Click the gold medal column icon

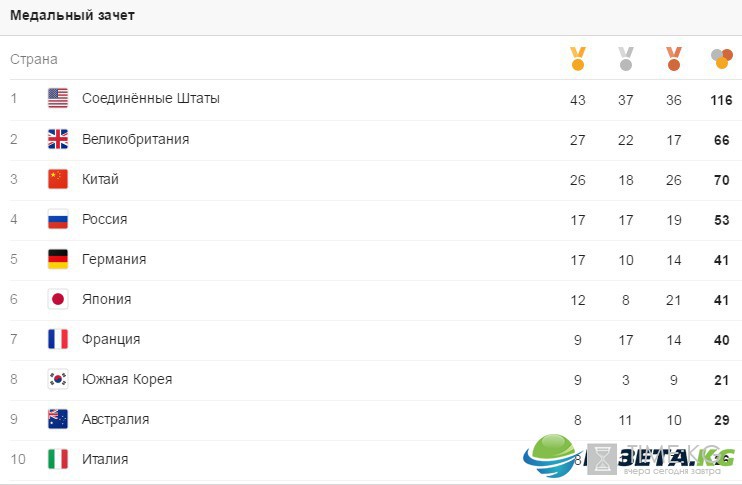(x=578, y=59)
